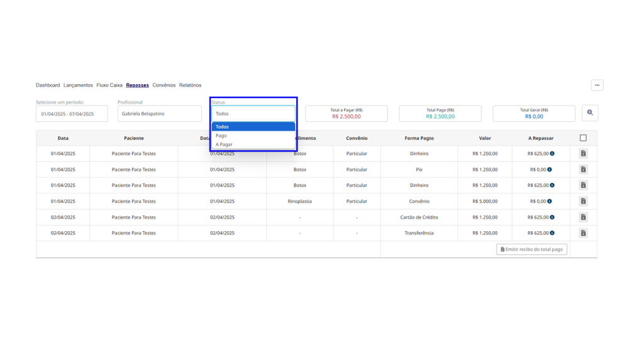This screenshot has height=338, width=644.
Task: Click the magnifier search button
Action: [x=590, y=113]
